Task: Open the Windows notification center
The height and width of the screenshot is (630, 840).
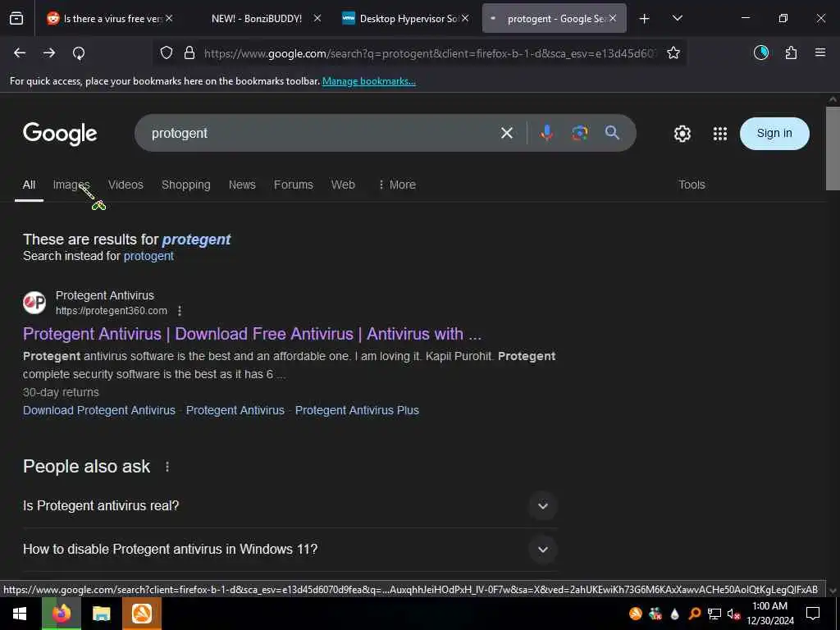Action: coord(813,614)
